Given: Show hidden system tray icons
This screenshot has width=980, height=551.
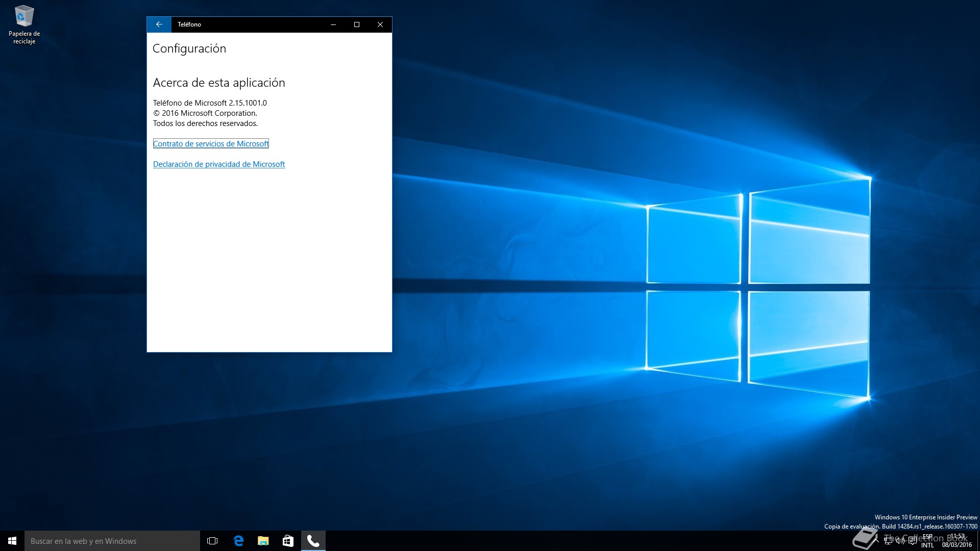Looking at the screenshot, I should click(x=876, y=541).
